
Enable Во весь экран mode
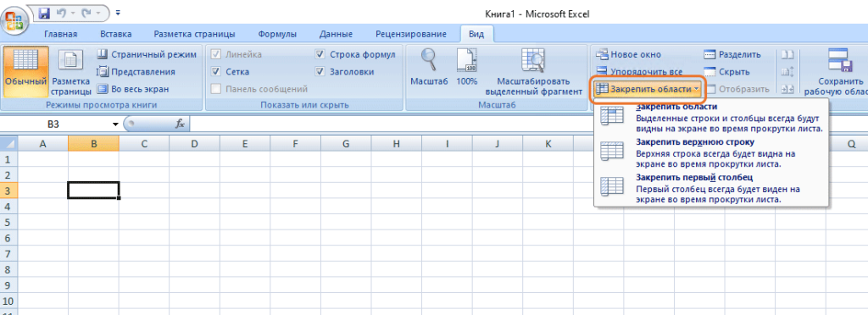pos(133,89)
